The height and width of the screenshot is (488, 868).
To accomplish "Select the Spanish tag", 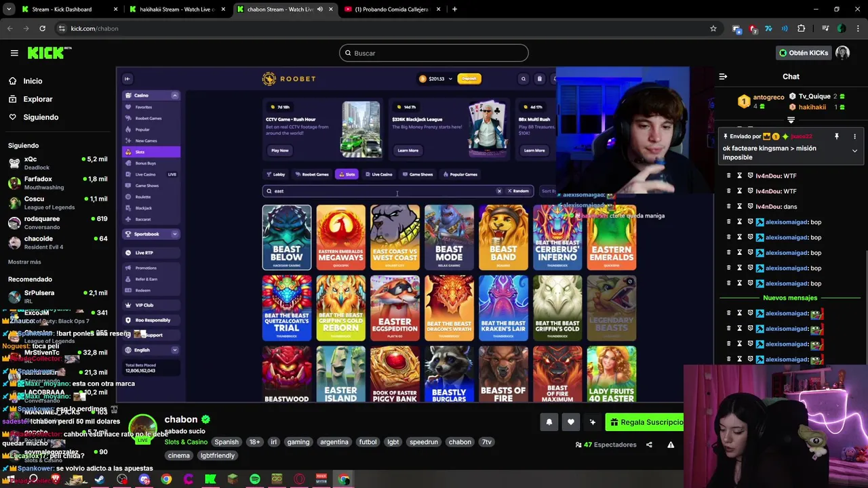I will (x=226, y=442).
